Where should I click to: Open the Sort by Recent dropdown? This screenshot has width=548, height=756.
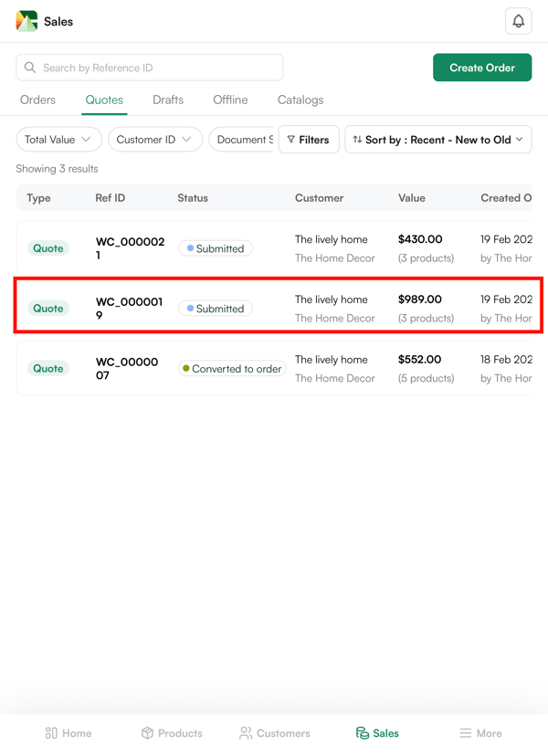437,140
